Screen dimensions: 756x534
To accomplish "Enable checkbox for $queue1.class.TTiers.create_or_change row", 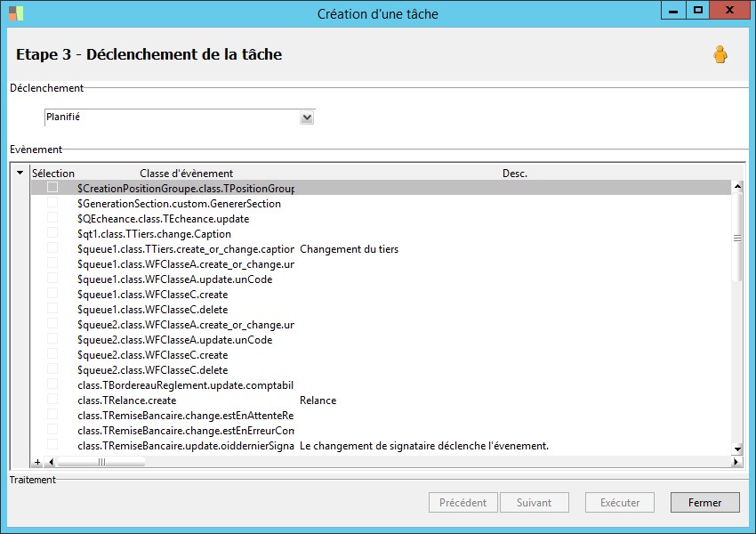I will tap(52, 247).
